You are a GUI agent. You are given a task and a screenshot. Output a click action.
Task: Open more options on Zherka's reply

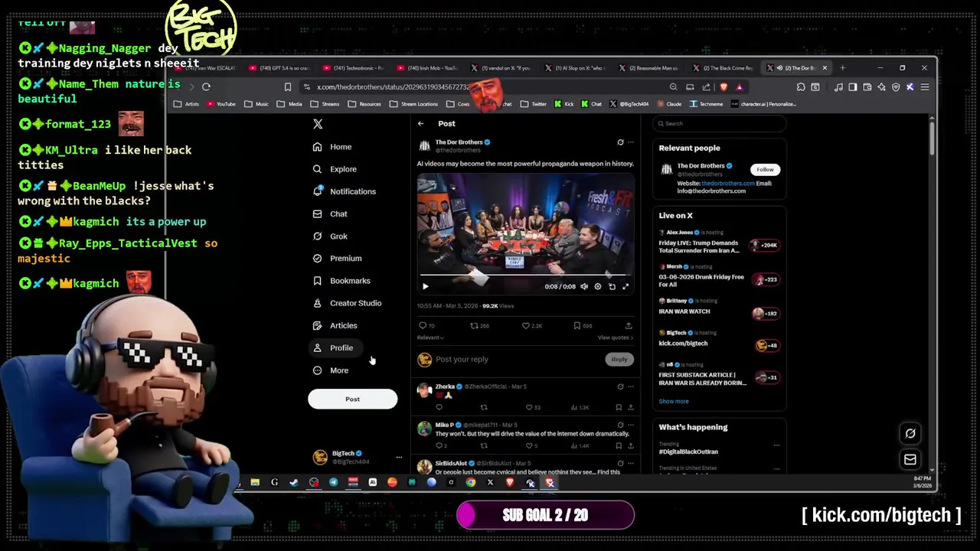[x=631, y=386]
